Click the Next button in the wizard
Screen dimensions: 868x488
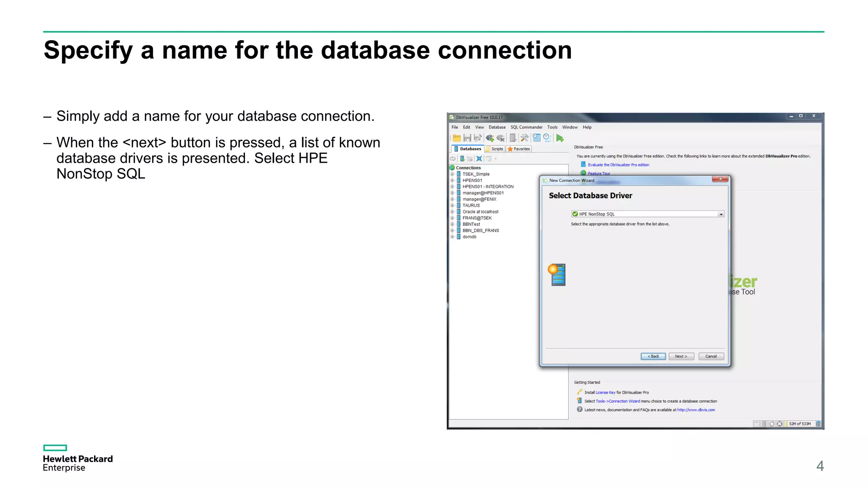coord(681,356)
